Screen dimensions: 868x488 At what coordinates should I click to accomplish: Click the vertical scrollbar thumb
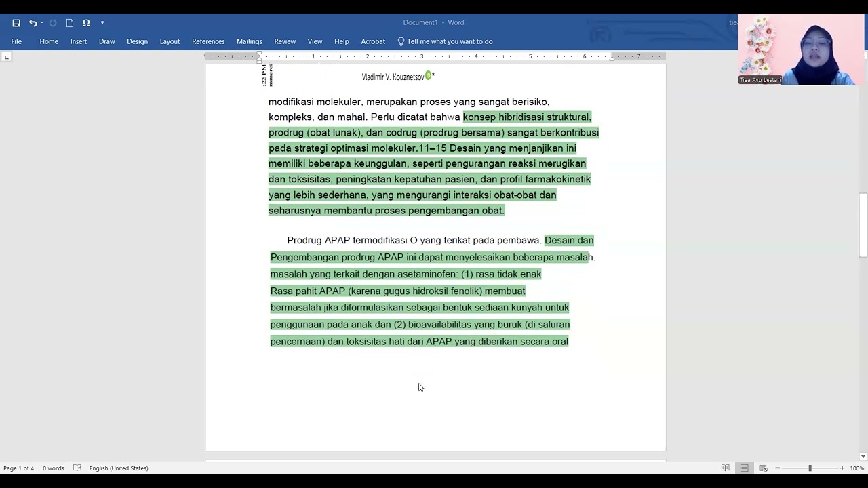[863, 225]
